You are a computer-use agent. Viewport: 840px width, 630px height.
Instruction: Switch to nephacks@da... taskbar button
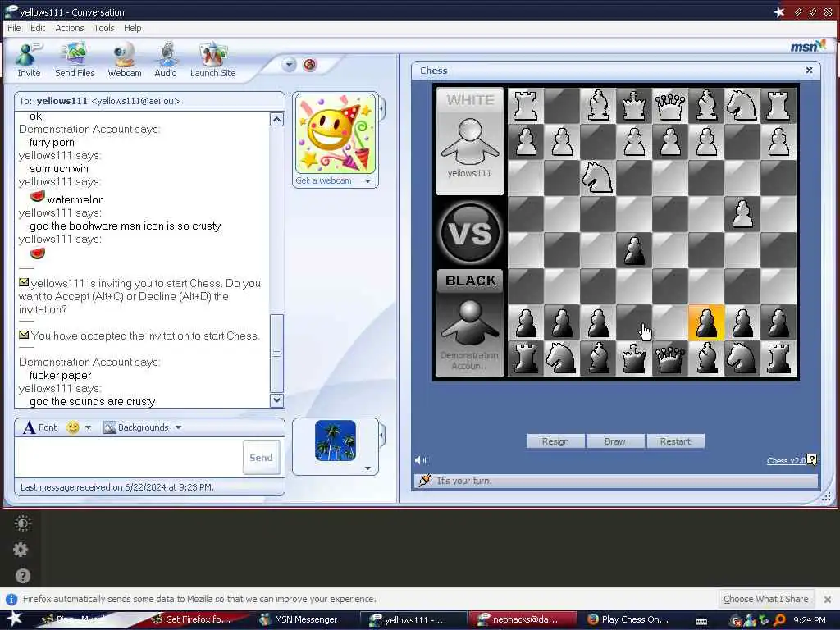pyautogui.click(x=524, y=619)
